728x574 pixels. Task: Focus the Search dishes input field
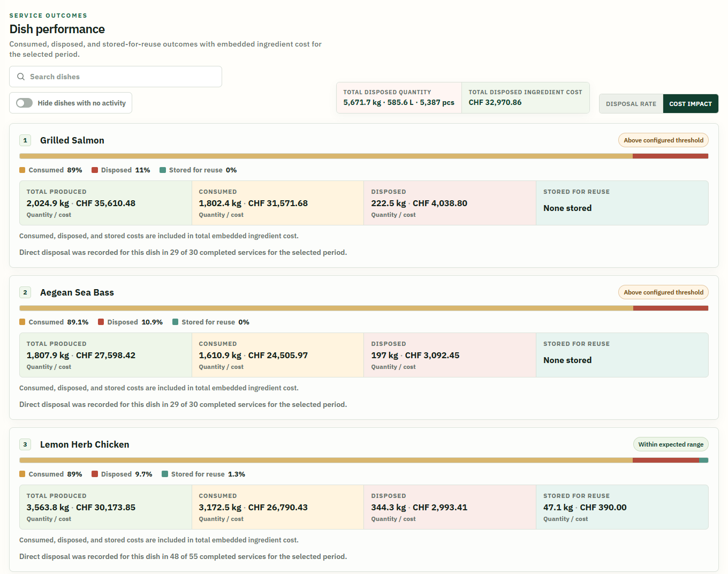116,77
